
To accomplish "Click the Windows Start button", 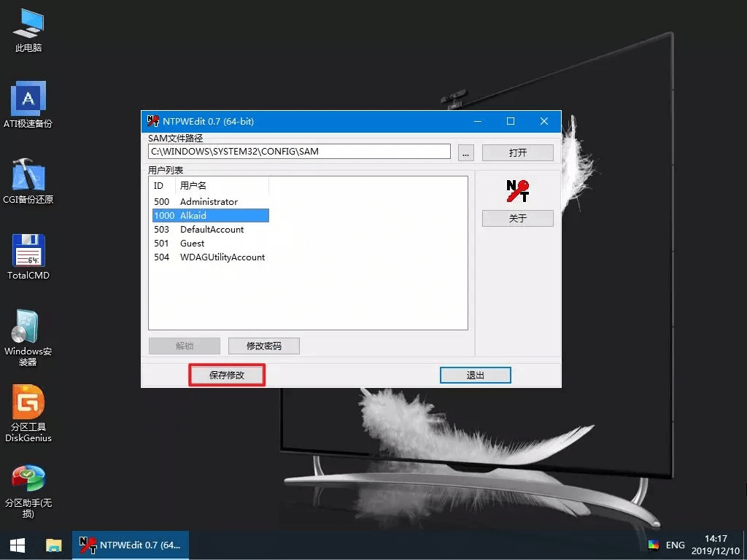I will point(18,545).
